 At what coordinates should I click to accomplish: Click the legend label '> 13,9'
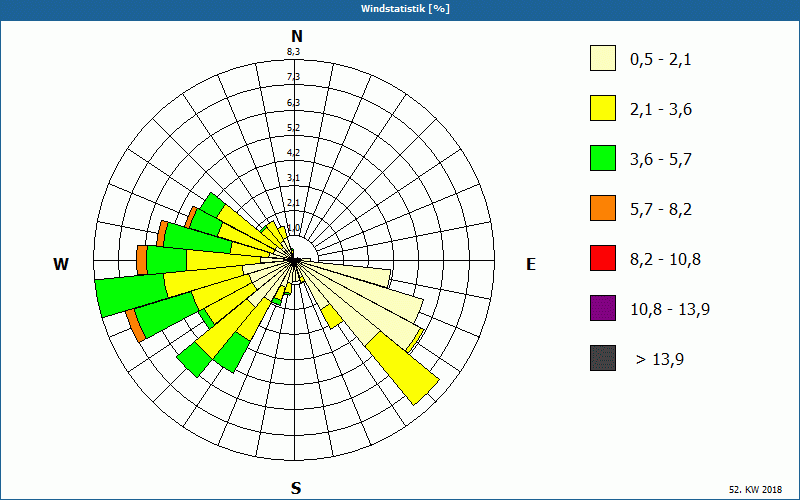point(660,360)
